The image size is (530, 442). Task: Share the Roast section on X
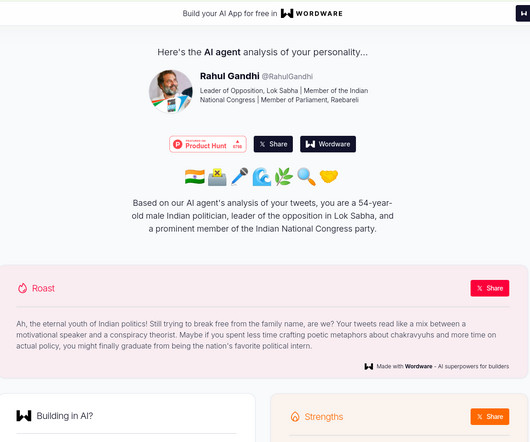[x=490, y=288]
